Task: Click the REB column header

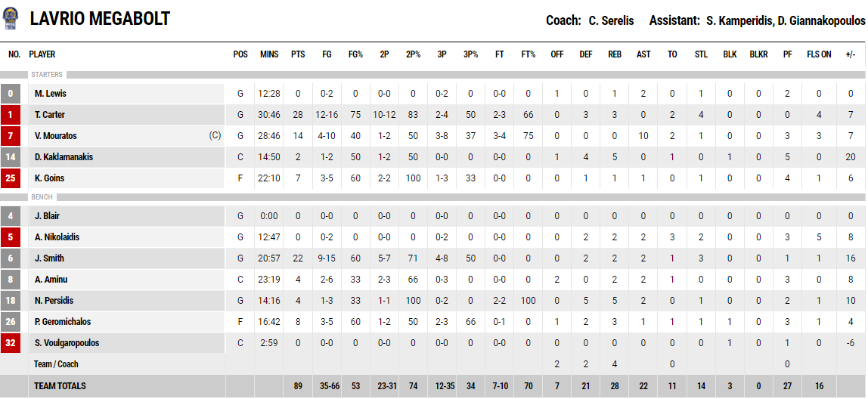Action: click(615, 54)
